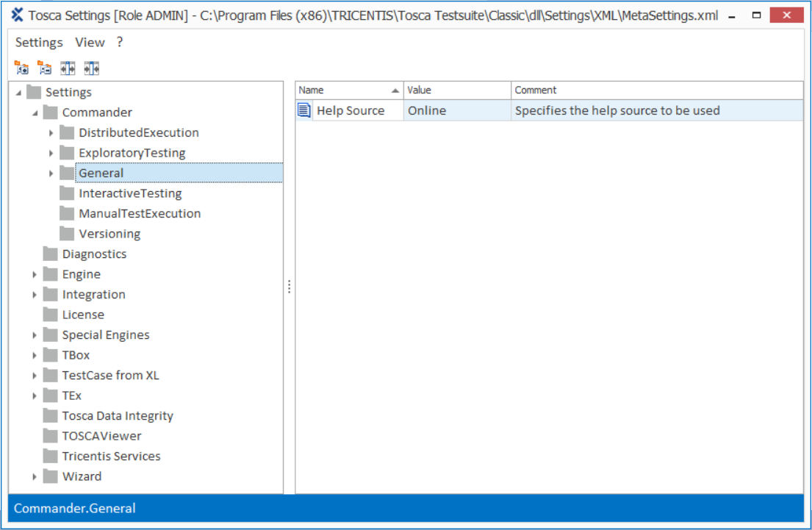Click the collapse all tree nodes toolbar icon
812x530 pixels.
pyautogui.click(x=45, y=68)
